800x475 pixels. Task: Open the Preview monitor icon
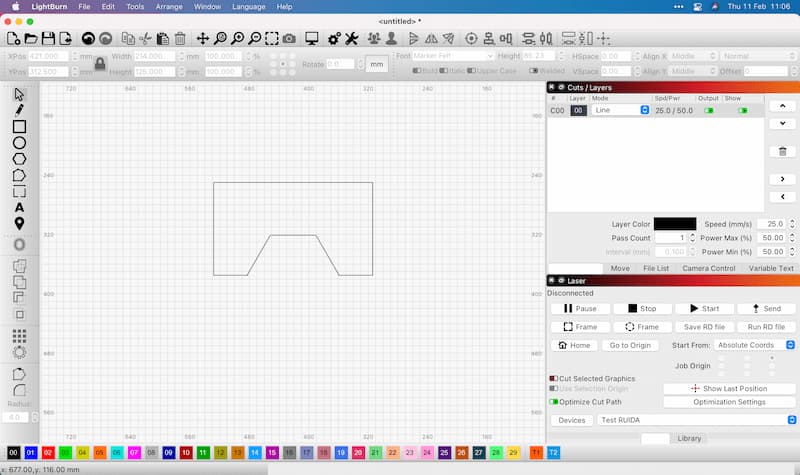[312, 39]
